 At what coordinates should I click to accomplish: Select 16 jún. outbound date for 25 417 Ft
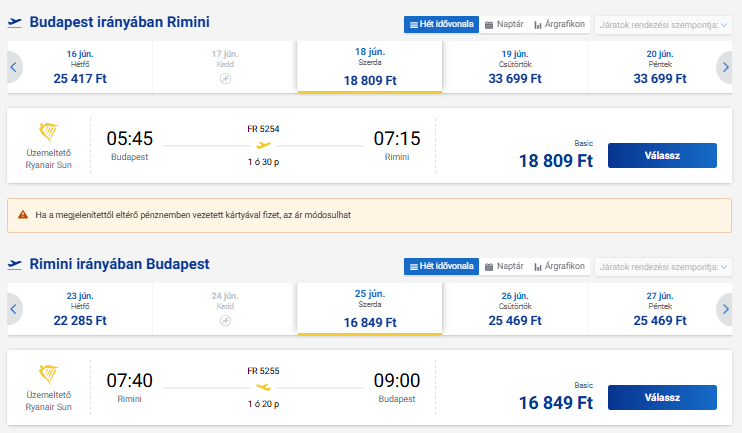tap(80, 67)
